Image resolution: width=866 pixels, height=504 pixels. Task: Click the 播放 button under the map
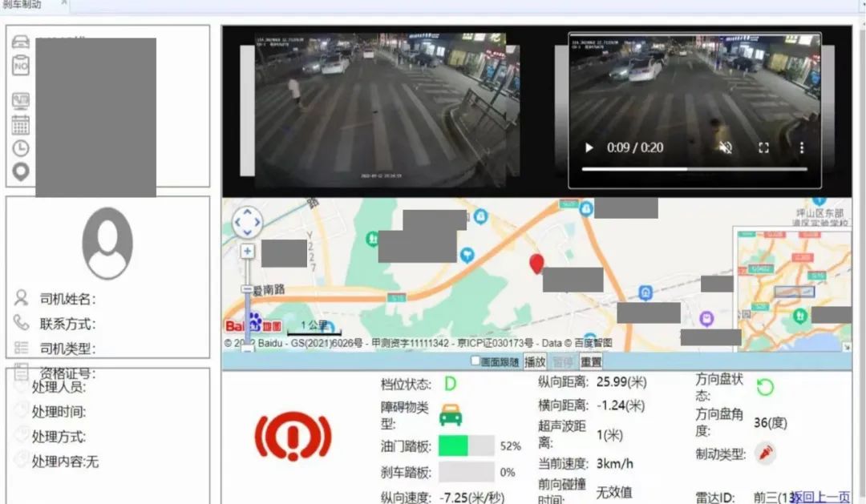pyautogui.click(x=535, y=362)
